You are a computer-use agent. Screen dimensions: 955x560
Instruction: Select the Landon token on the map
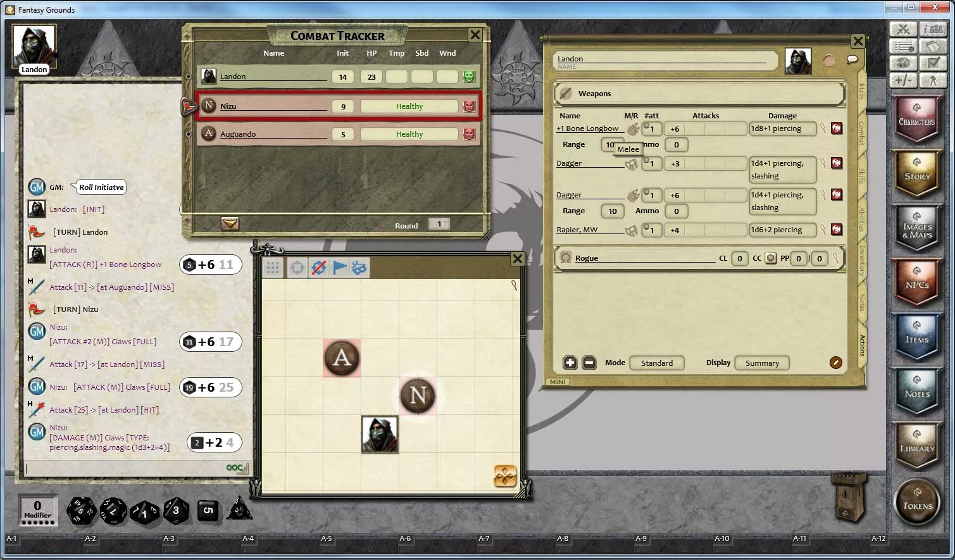380,434
